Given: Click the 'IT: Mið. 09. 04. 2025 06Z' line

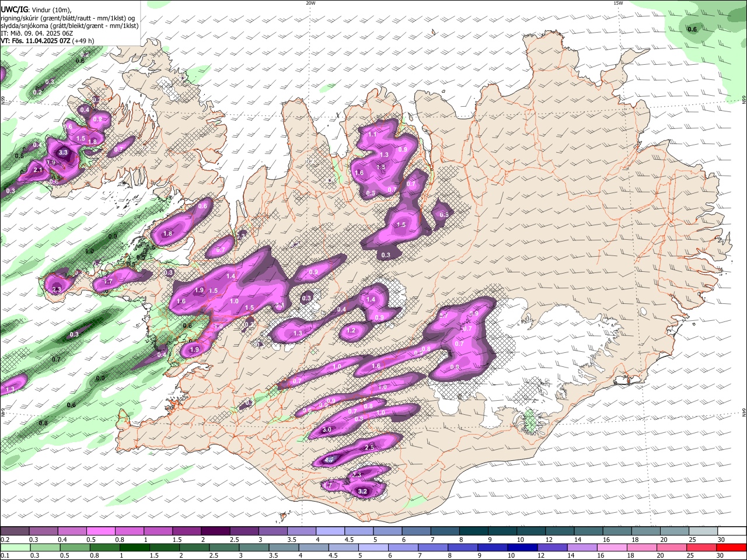Looking at the screenshot, I should (x=37, y=33).
